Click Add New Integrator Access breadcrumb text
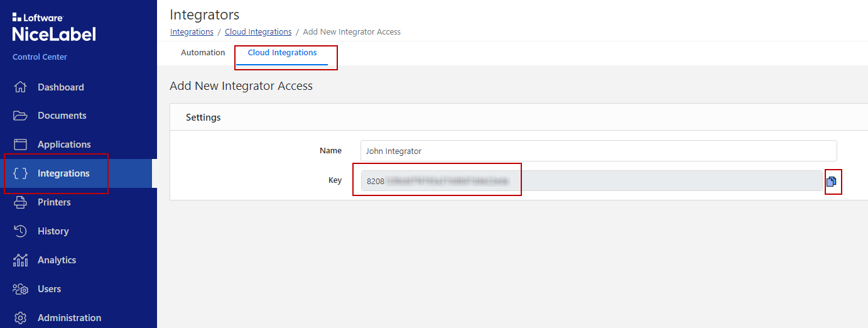868x328 pixels. click(352, 31)
